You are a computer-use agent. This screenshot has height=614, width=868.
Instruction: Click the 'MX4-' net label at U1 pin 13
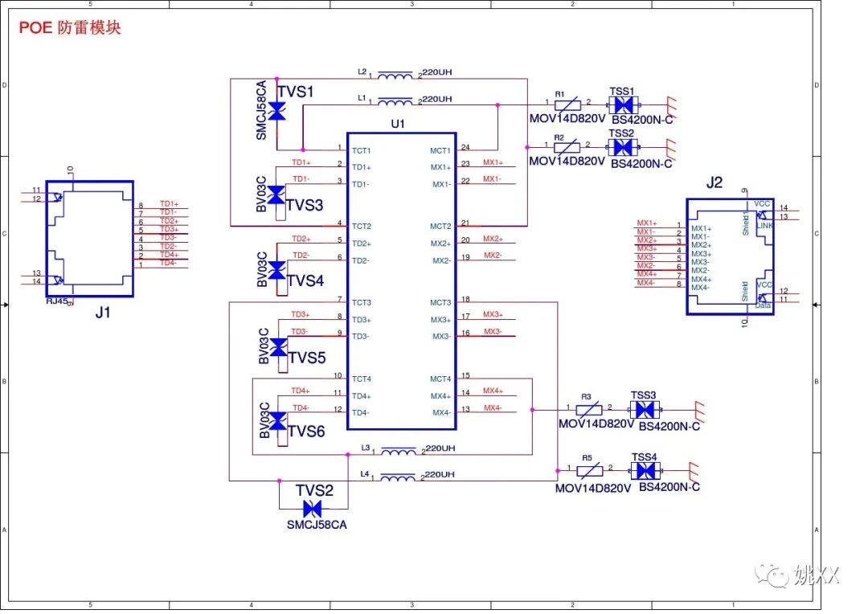point(493,408)
